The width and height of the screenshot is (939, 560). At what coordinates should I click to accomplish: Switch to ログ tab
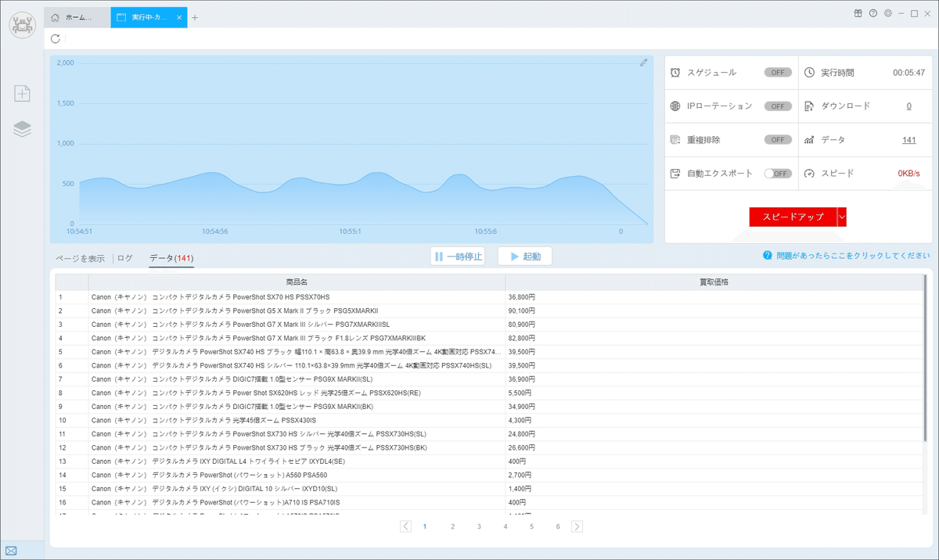pyautogui.click(x=125, y=258)
